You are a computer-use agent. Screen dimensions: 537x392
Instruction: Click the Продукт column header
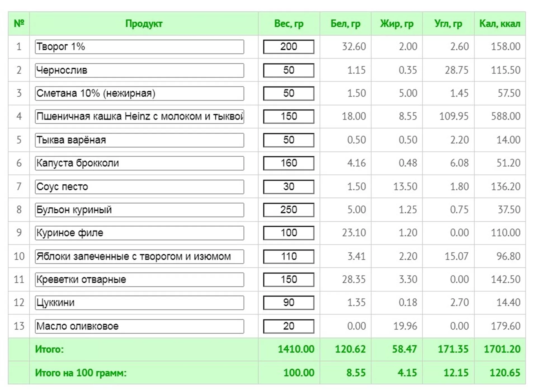click(144, 24)
